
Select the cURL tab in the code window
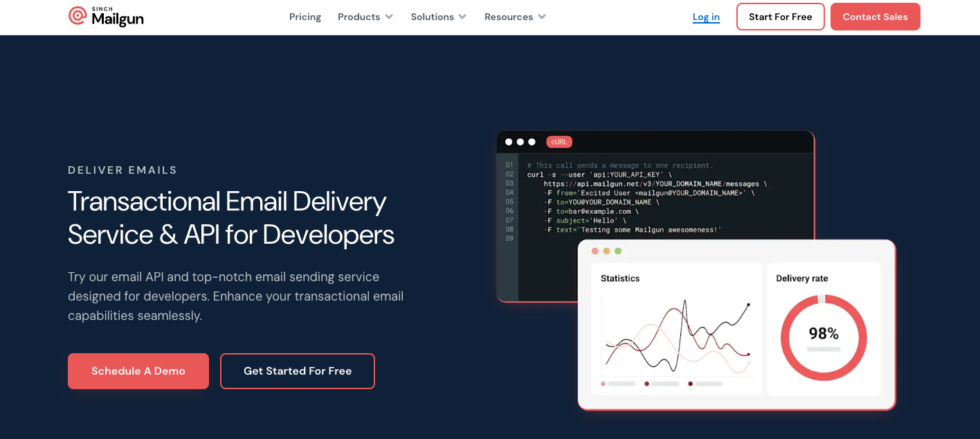(x=559, y=142)
